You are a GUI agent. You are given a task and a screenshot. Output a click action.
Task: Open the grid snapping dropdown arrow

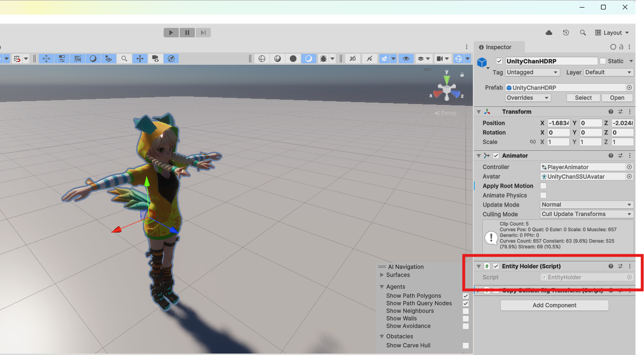(26, 59)
